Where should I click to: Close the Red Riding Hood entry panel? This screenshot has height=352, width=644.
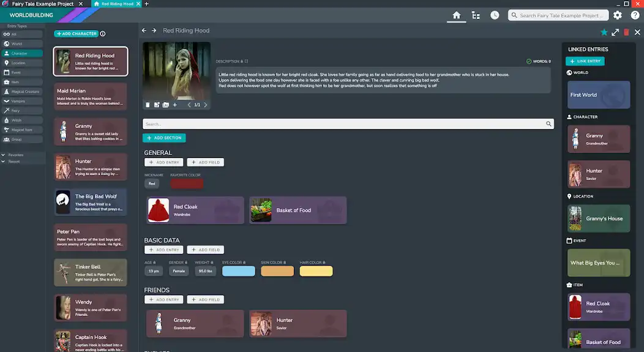(x=637, y=32)
